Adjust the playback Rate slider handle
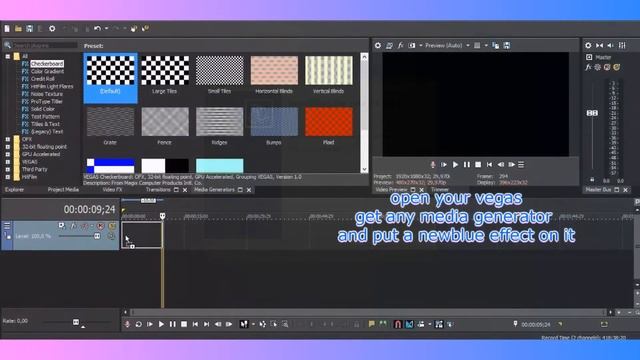Viewport: 640px width, 360px height. (x=76, y=322)
